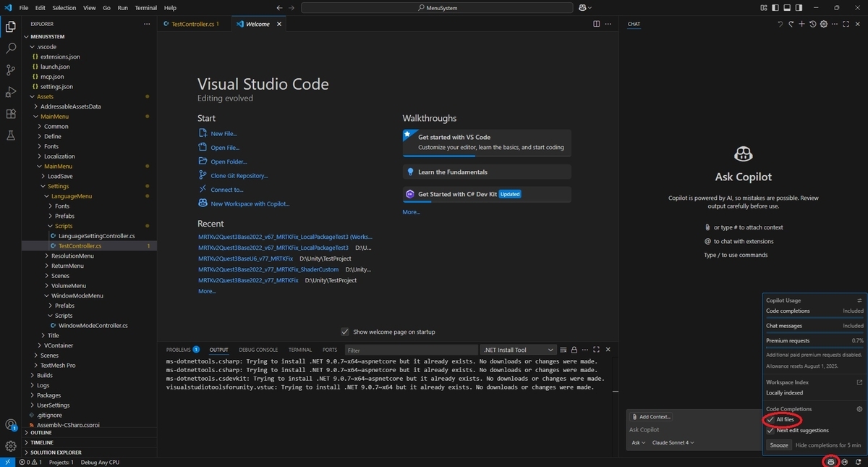
Task: Maximize the bottom panel
Action: tap(597, 350)
